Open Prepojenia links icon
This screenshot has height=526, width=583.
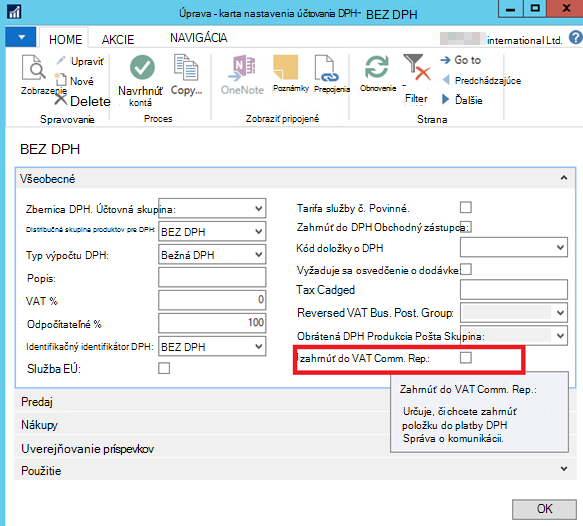[326, 68]
